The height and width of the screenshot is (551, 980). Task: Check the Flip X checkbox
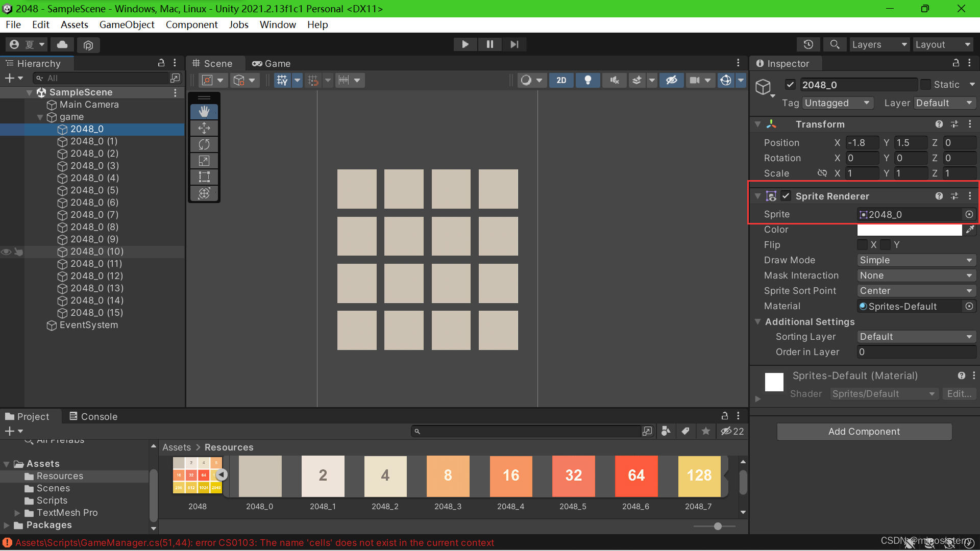click(x=863, y=245)
